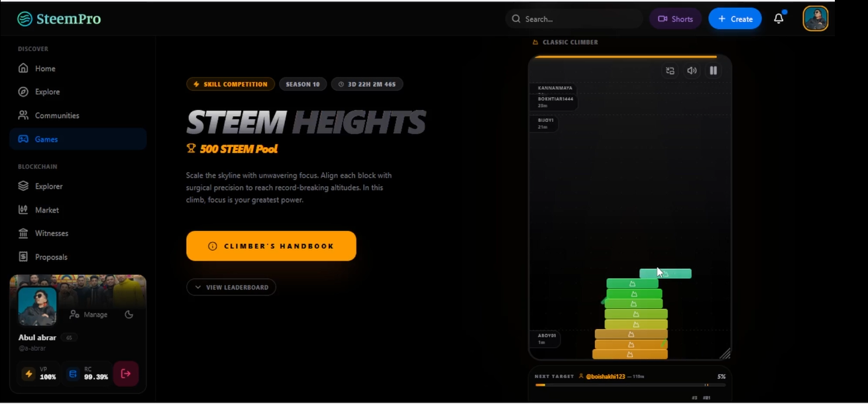Open the Proposals page
The width and height of the screenshot is (868, 404).
click(x=78, y=257)
